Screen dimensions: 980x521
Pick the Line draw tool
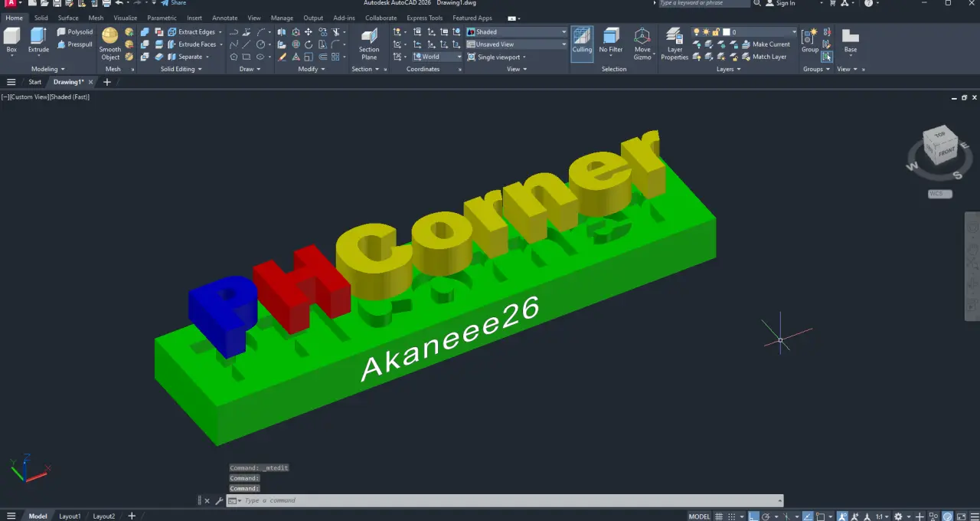click(x=247, y=44)
